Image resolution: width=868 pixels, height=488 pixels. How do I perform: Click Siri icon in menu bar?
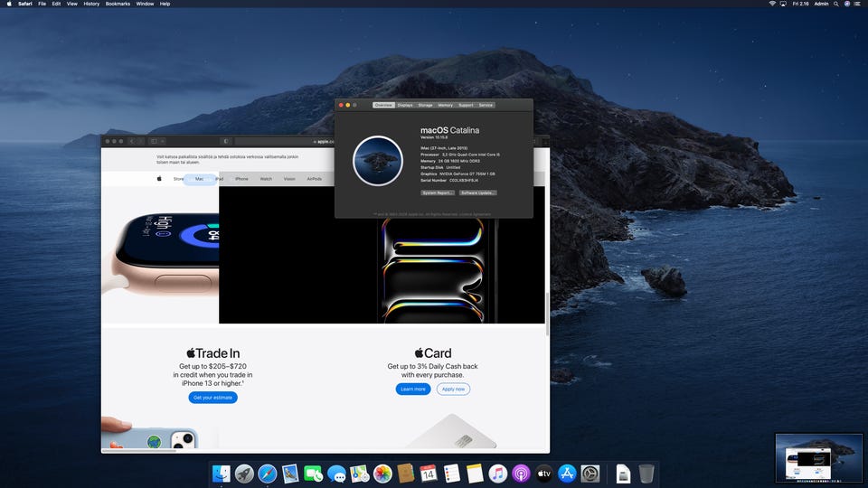[x=846, y=4]
